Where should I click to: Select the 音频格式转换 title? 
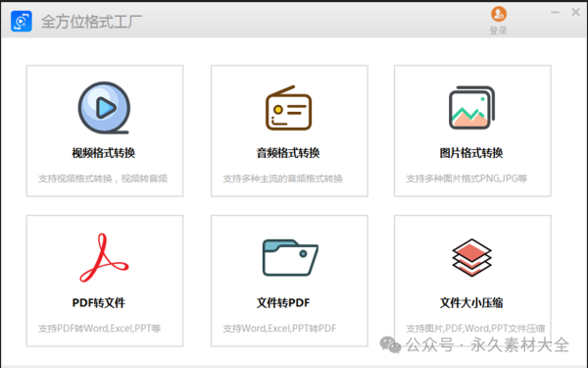click(288, 153)
